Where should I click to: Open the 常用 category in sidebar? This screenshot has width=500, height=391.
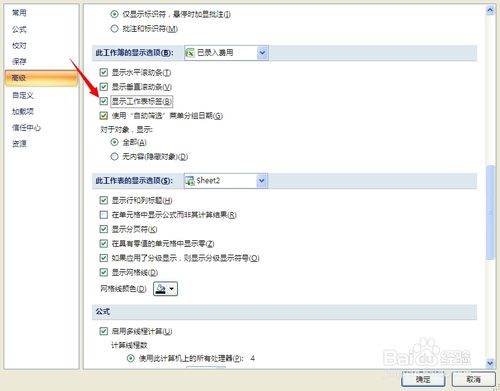(x=19, y=13)
